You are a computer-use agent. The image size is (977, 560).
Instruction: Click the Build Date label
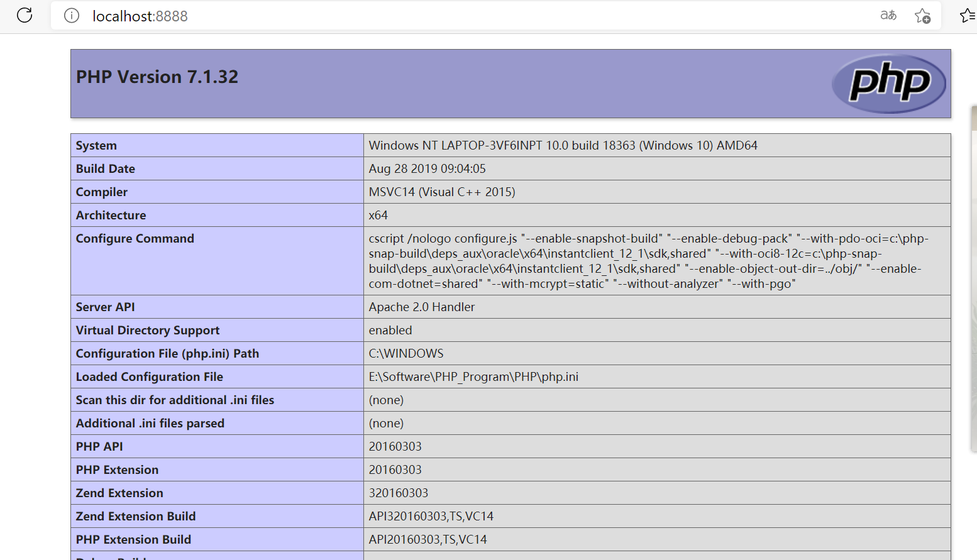[106, 168]
